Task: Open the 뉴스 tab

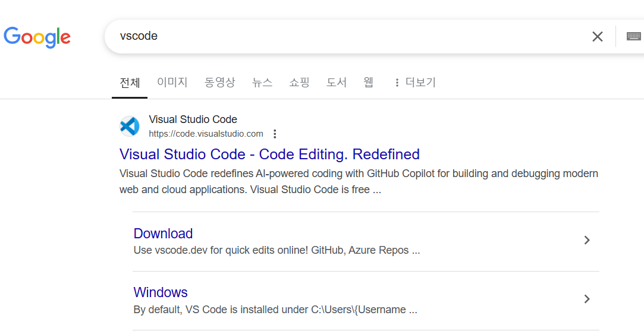Action: 262,82
